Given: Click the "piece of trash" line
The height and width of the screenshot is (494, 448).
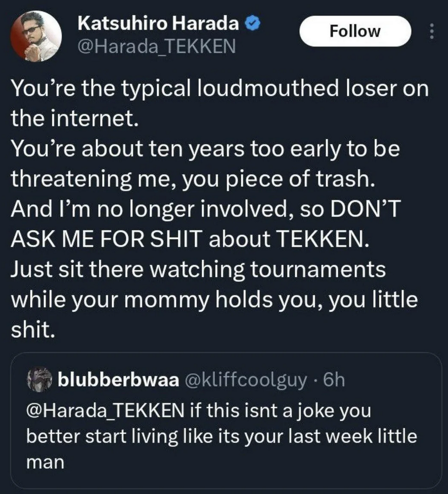Looking at the screenshot, I should click(x=193, y=179).
